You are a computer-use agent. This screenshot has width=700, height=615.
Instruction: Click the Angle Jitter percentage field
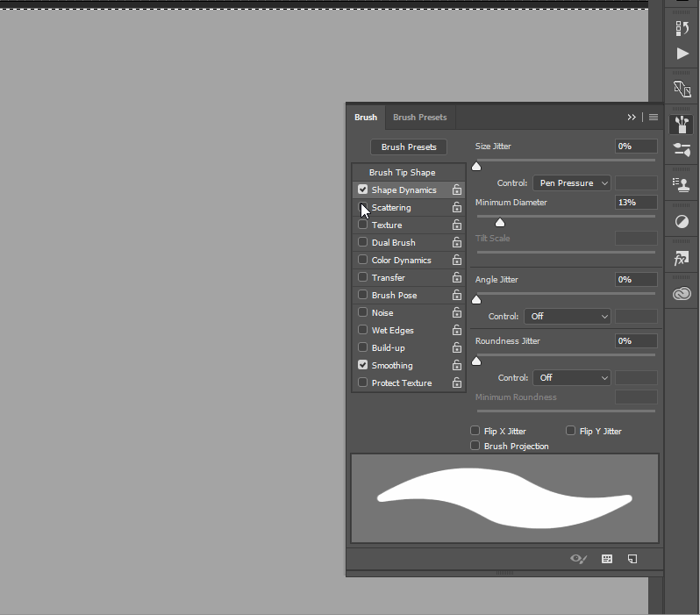[636, 280]
